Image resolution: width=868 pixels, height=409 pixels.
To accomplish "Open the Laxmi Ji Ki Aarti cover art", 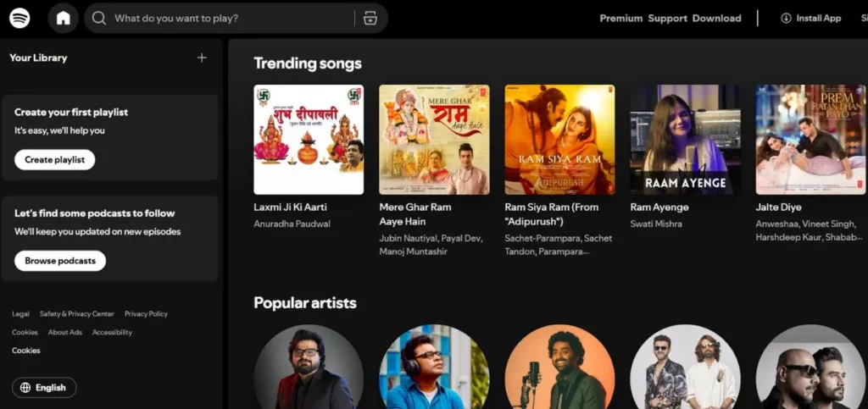I will point(309,139).
